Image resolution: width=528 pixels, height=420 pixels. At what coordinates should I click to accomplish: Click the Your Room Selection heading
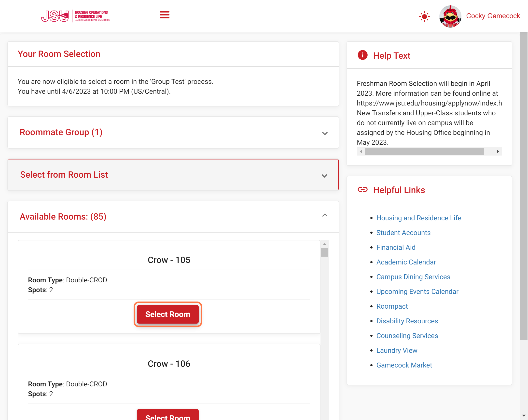coord(59,54)
